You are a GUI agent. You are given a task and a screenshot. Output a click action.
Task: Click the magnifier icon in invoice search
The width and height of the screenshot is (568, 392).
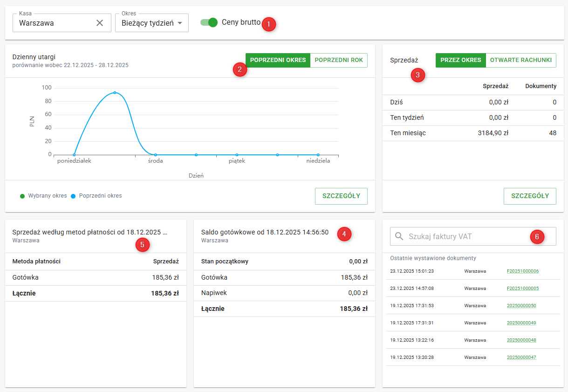[x=399, y=236]
